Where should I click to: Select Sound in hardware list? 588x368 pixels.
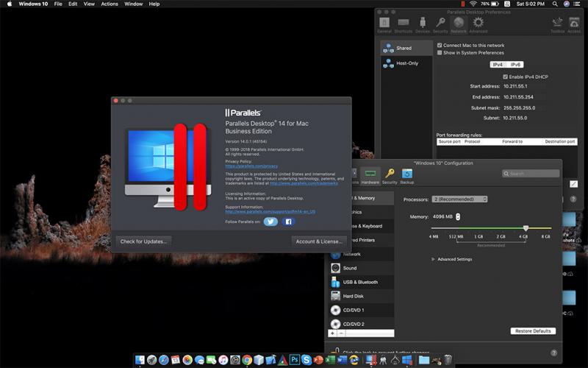pos(362,268)
